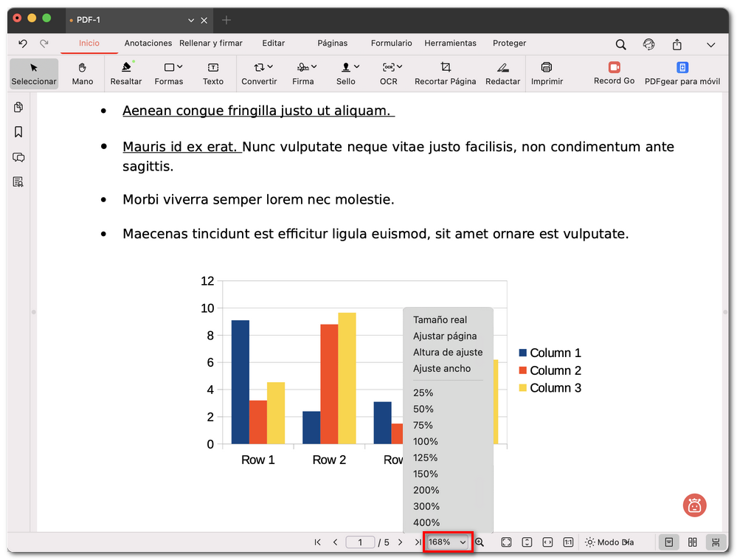The width and height of the screenshot is (737, 560).
Task: Launch Record Go from the toolbar
Action: pyautogui.click(x=614, y=73)
